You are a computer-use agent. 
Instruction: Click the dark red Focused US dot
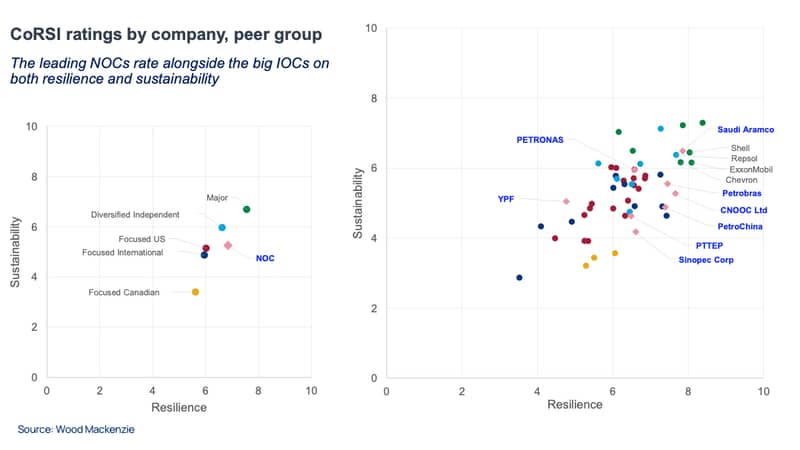click(x=206, y=248)
